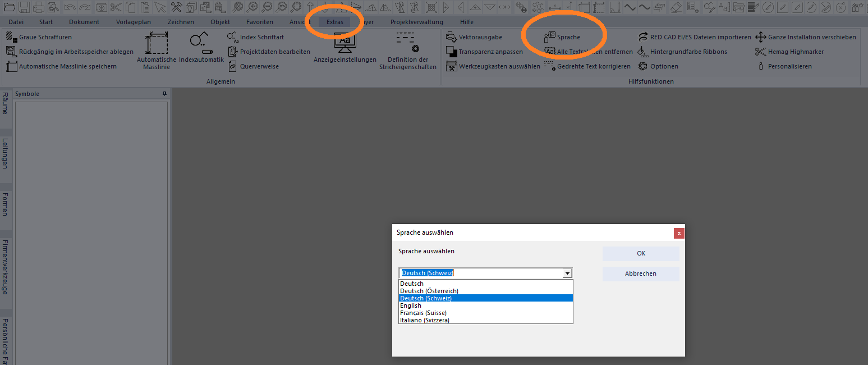The width and height of the screenshot is (868, 365).
Task: Confirm language dialog with OK
Action: (641, 254)
